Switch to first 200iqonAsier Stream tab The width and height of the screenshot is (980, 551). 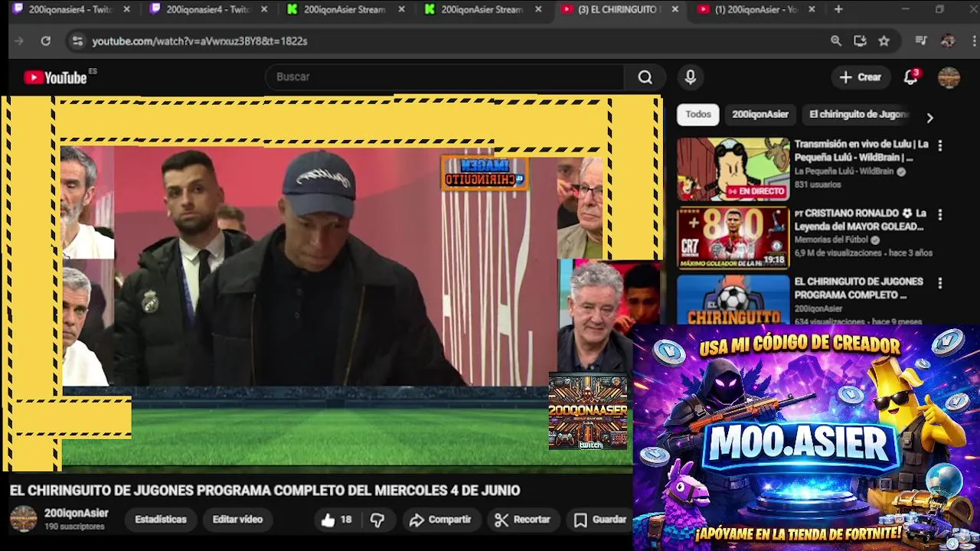tap(346, 9)
